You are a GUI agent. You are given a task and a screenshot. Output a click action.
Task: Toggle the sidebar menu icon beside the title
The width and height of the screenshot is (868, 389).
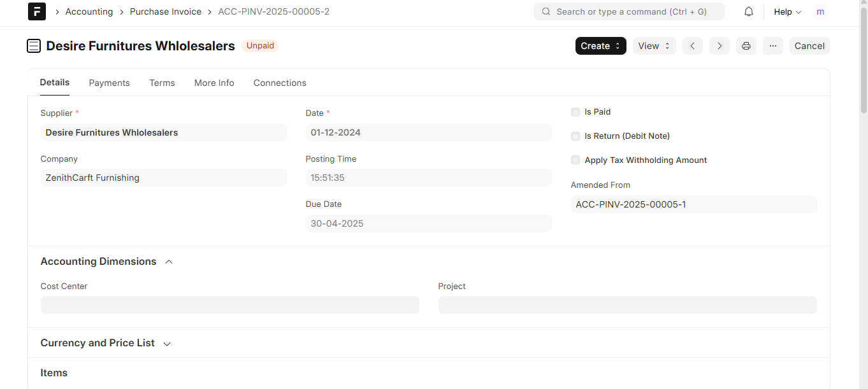tap(34, 46)
